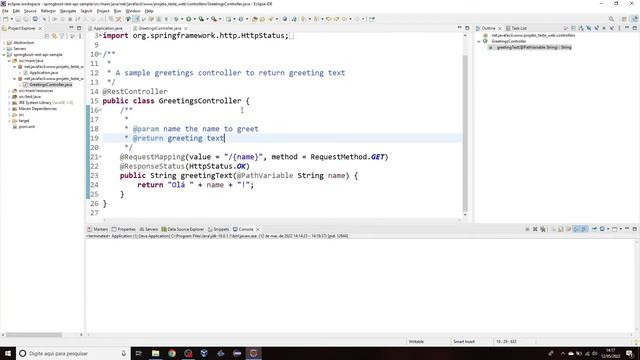640x360 pixels.
Task: Maximize the Console panel
Action: pyautogui.click(x=635, y=229)
